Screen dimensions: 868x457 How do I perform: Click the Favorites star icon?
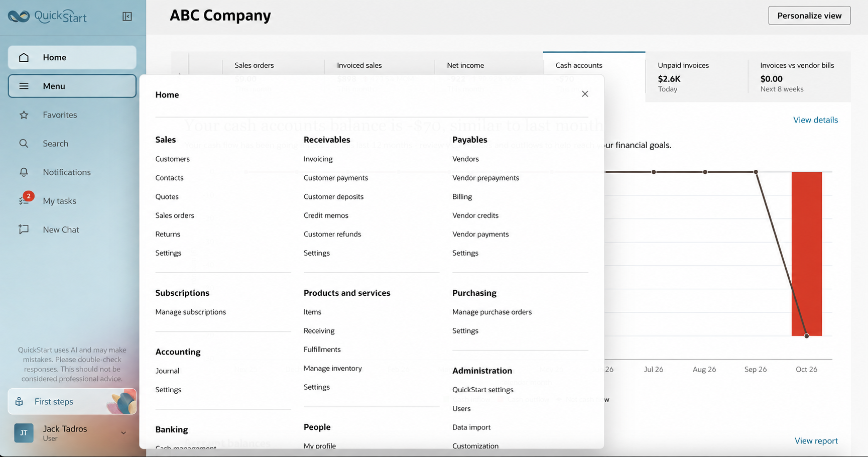pos(24,115)
